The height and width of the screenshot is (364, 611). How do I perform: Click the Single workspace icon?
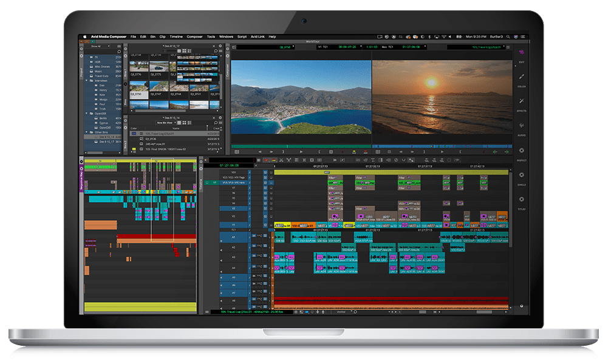pos(521,175)
